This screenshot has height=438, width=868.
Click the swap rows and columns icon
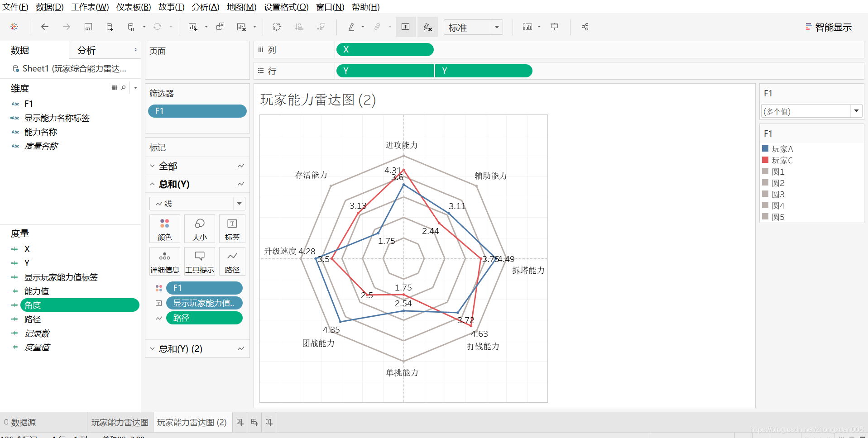click(277, 27)
